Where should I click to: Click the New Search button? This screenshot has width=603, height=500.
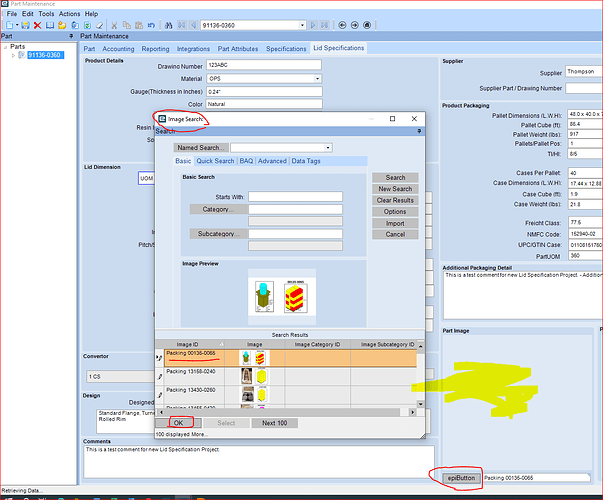coord(395,189)
